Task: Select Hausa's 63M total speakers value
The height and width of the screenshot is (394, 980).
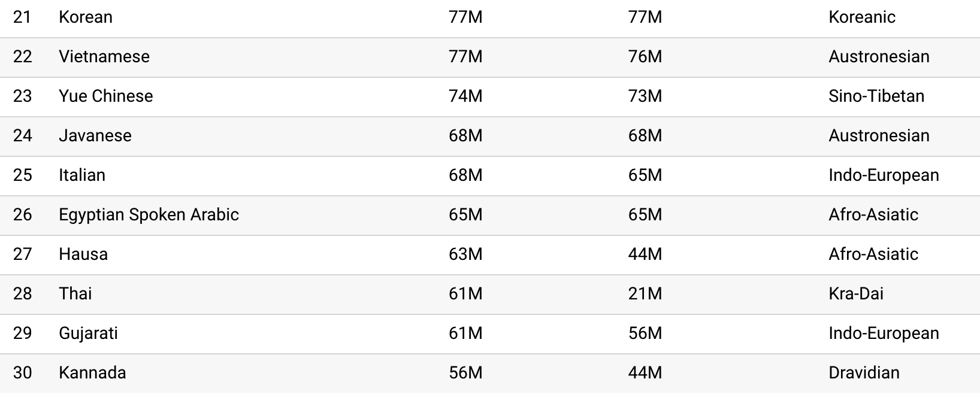Action: tap(465, 254)
